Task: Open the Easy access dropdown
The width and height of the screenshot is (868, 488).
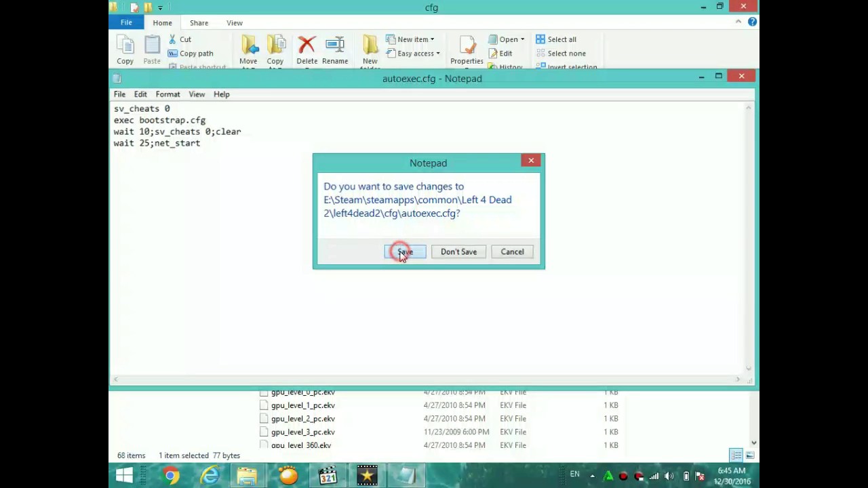Action: tap(413, 54)
